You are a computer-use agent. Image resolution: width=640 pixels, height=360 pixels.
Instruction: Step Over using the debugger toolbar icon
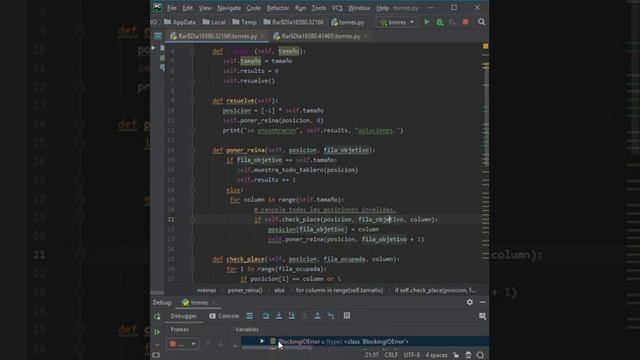pos(266,316)
